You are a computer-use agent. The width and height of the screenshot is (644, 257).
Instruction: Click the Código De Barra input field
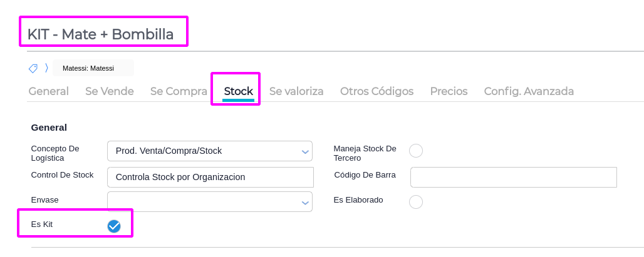[x=513, y=177]
